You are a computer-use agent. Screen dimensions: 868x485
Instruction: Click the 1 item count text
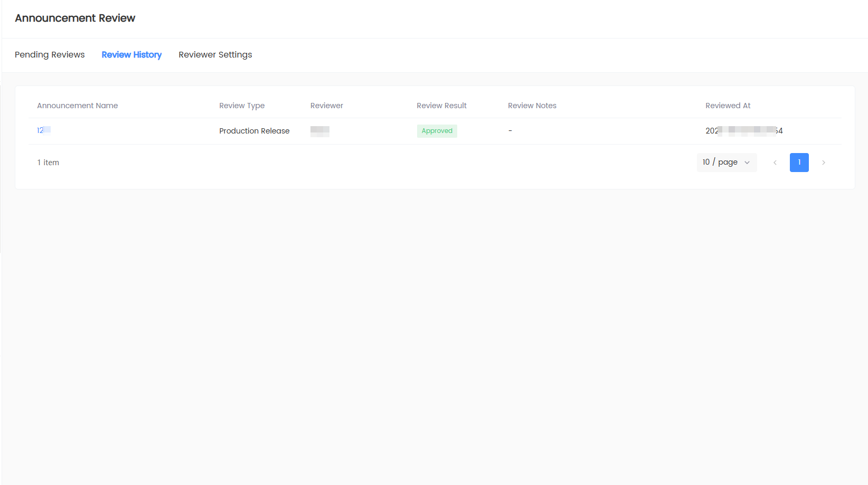[48, 163]
